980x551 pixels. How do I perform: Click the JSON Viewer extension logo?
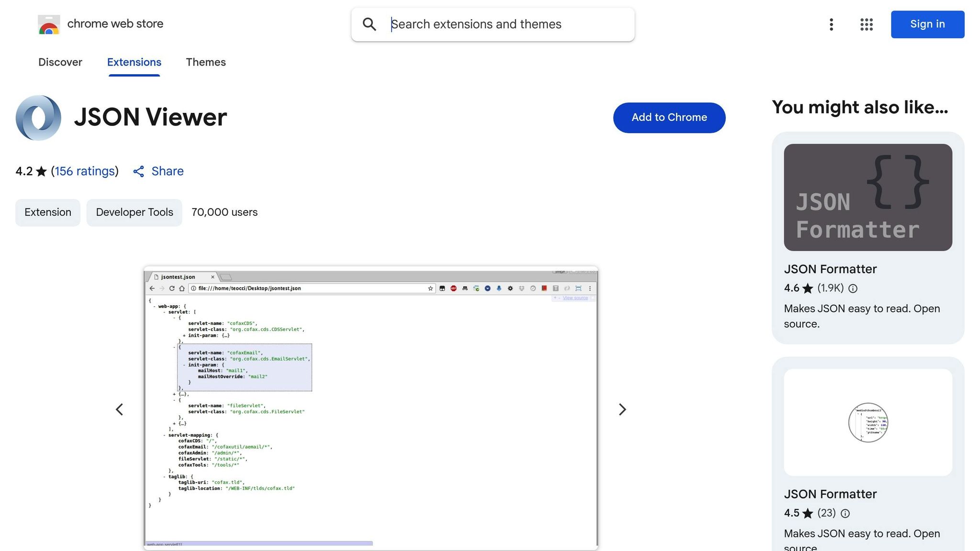(x=38, y=118)
